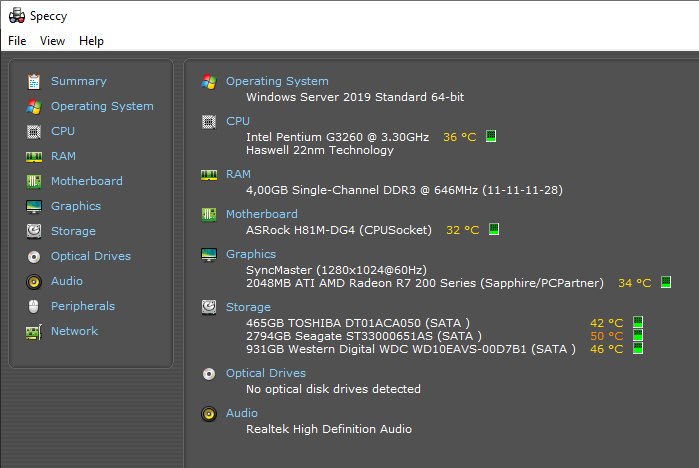Click the Graphics monitor icon in sidebar
Image resolution: width=699 pixels, height=468 pixels.
pos(34,206)
